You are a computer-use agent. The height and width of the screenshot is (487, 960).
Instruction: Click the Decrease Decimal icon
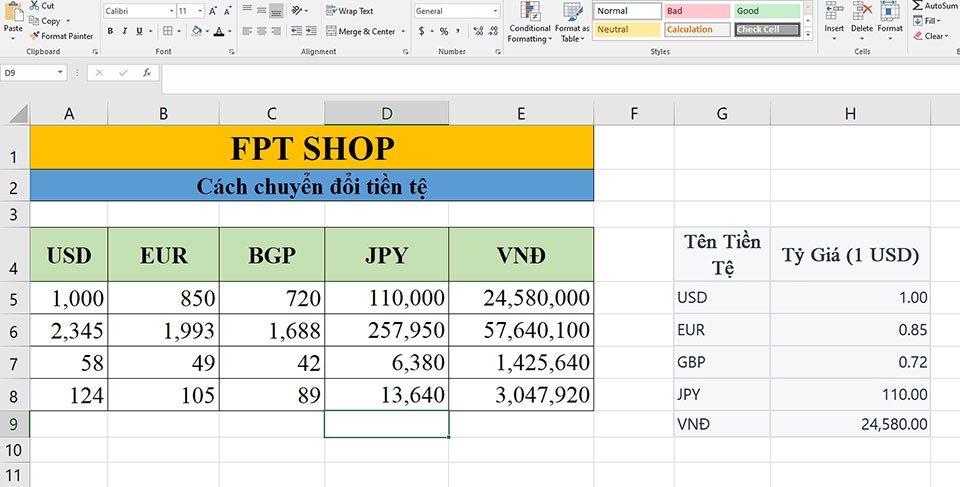[x=493, y=31]
